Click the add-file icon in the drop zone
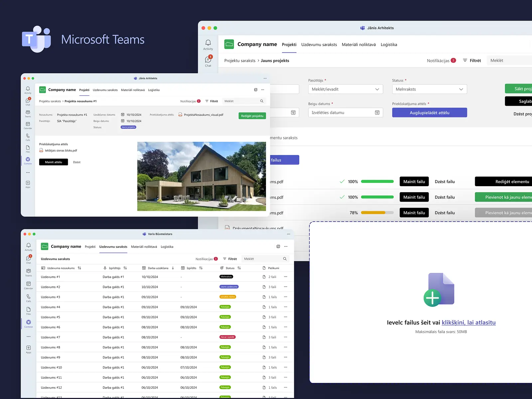Screen dimensions: 532x399 click(439, 290)
